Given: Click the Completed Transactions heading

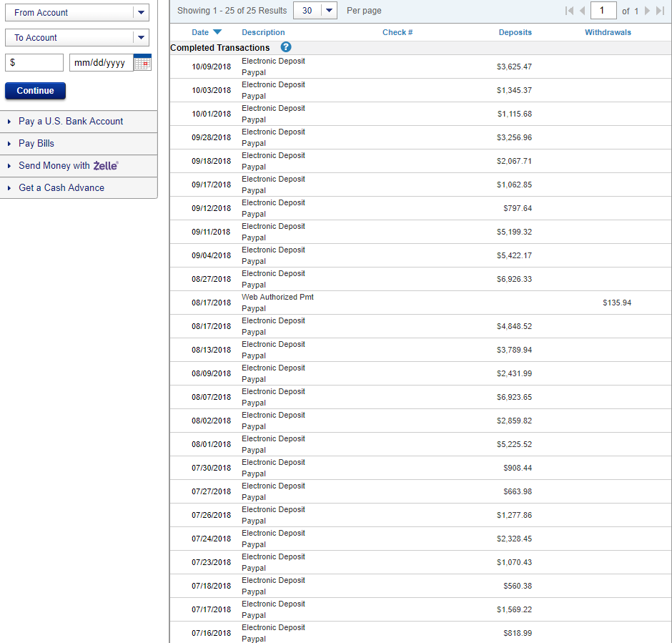Looking at the screenshot, I should point(220,48).
